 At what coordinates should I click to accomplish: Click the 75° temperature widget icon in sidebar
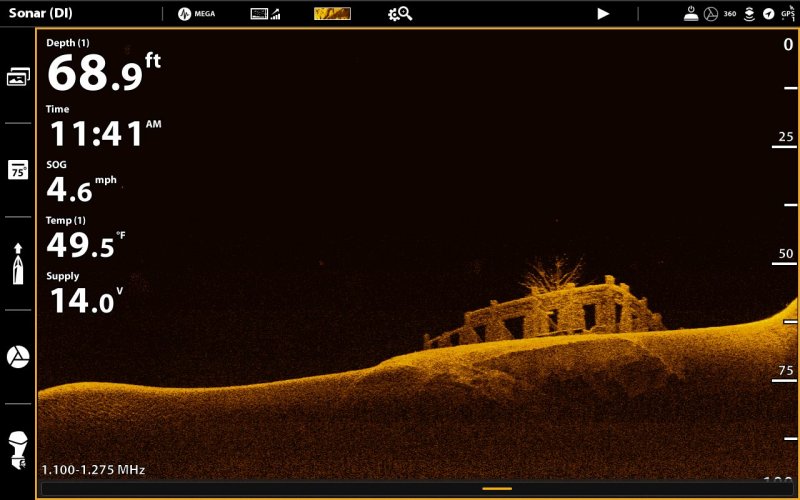click(18, 170)
